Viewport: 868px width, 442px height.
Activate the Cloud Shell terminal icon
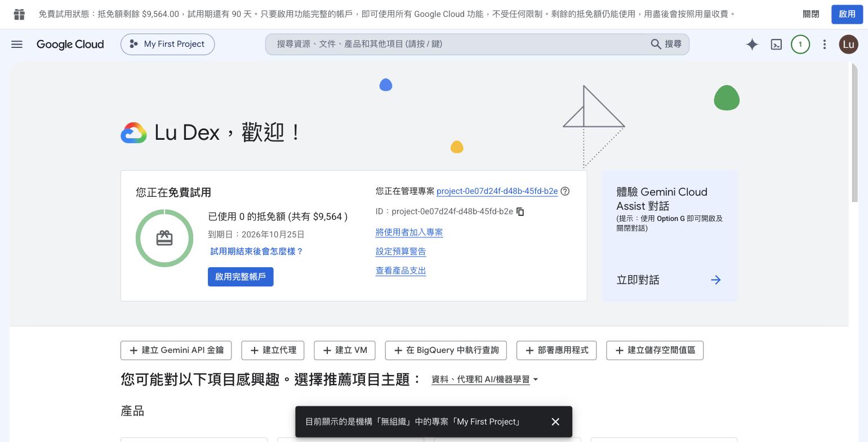point(776,45)
